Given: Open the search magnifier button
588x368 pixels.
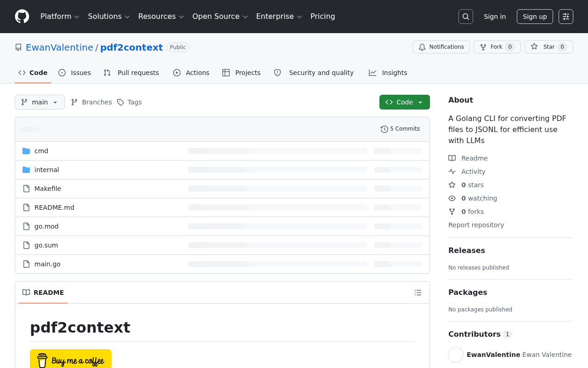Looking at the screenshot, I should tap(466, 17).
